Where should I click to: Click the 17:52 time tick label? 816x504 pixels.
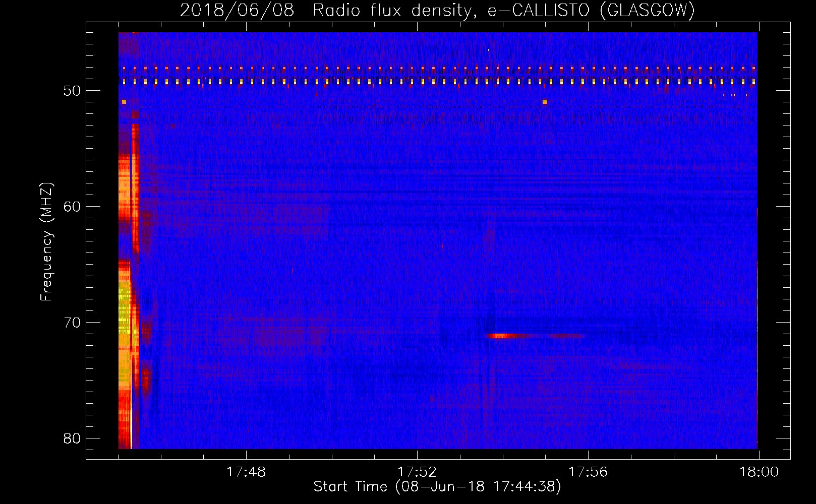click(x=417, y=472)
